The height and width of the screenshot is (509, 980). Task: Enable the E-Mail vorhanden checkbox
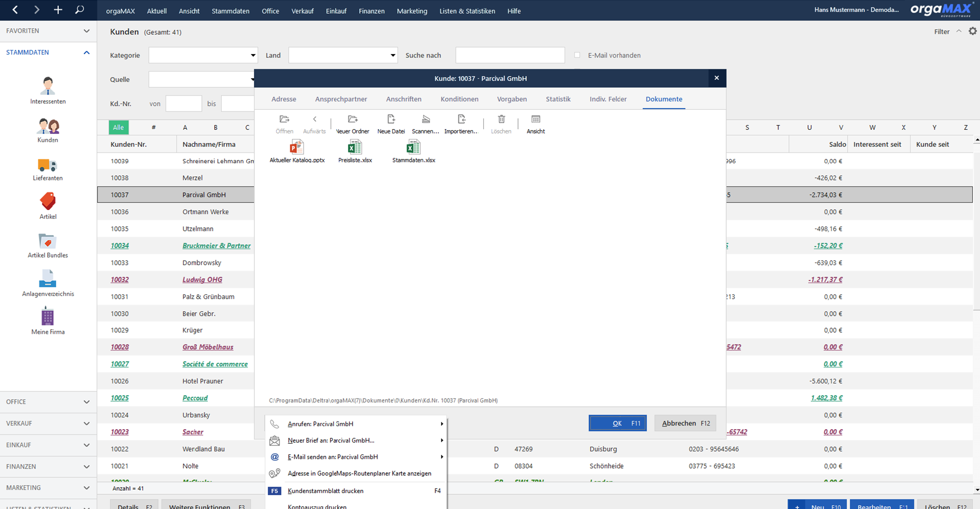tap(577, 55)
